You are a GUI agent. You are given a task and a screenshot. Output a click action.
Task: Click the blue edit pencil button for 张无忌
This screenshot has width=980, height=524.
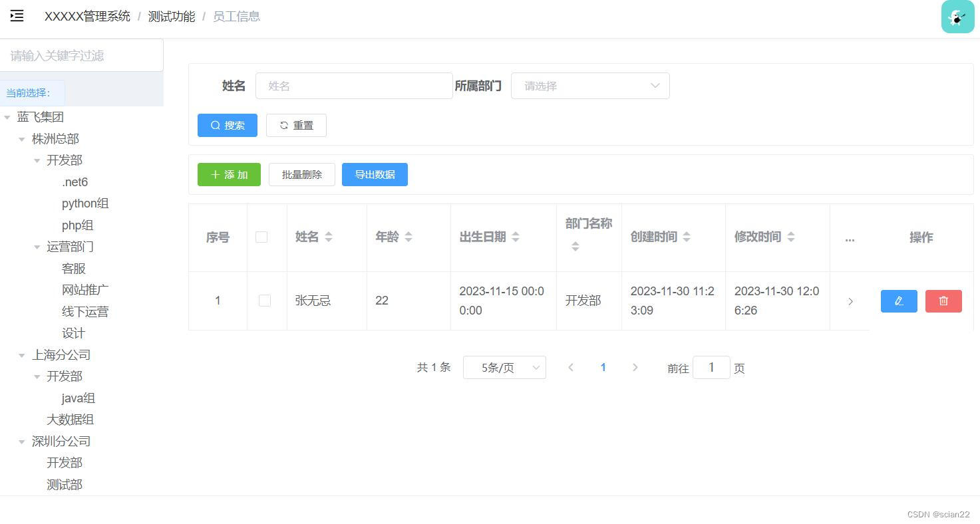coord(899,301)
